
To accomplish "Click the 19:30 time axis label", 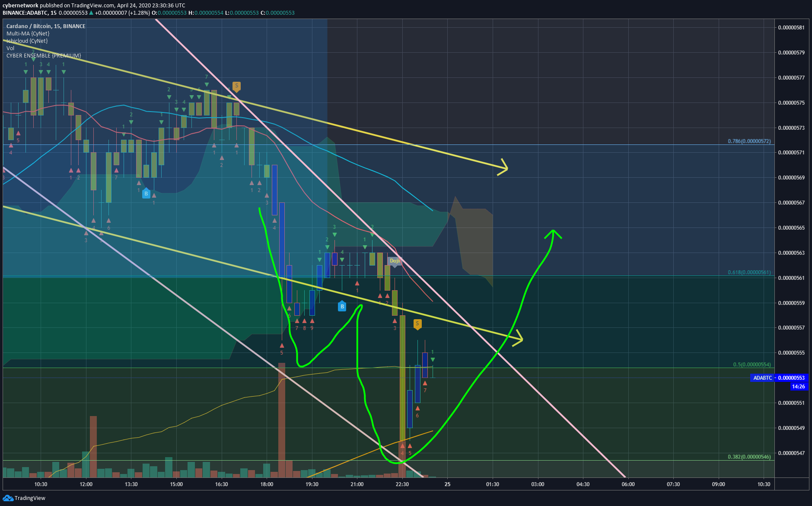I will (x=312, y=484).
